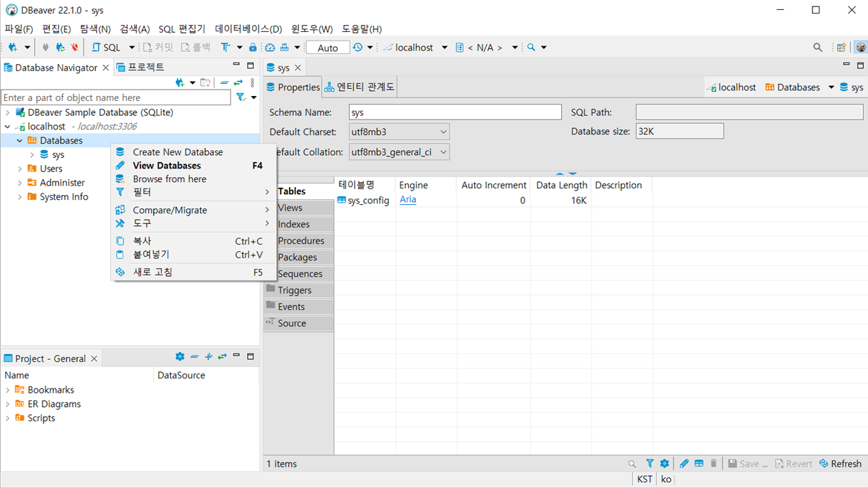
Task: Toggle Link with Editor in Database Navigator
Action: (x=239, y=83)
